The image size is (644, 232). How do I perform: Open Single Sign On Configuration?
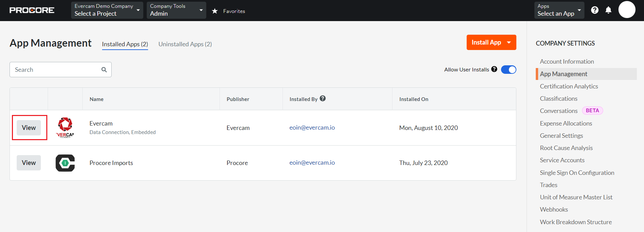(x=577, y=173)
